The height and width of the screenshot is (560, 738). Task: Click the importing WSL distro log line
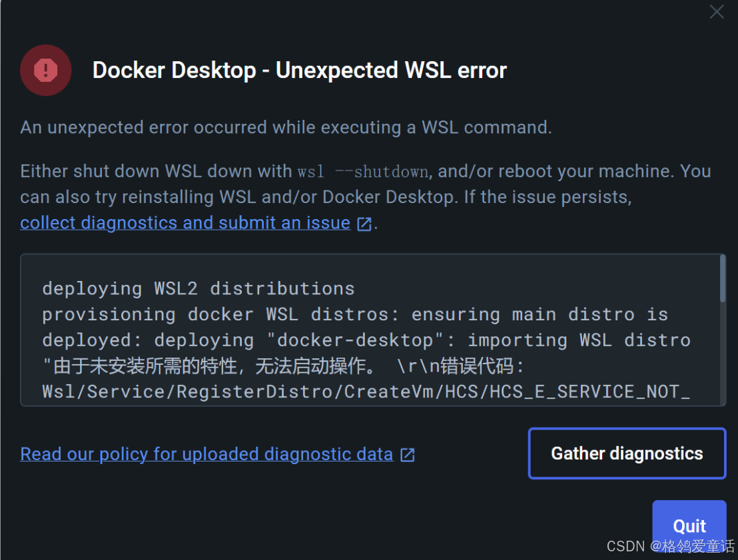[x=366, y=340]
